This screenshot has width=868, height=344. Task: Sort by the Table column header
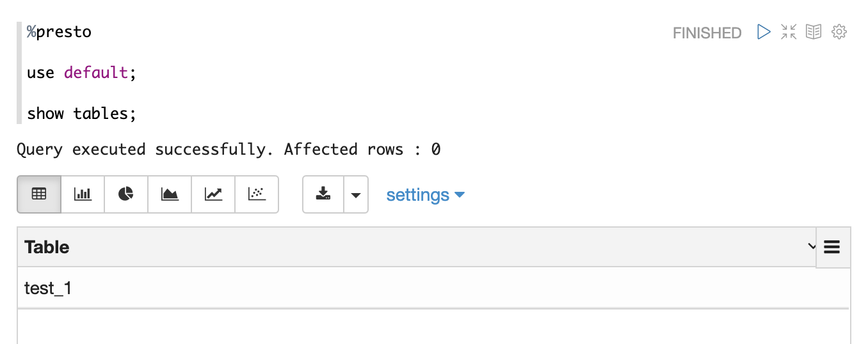coord(47,247)
